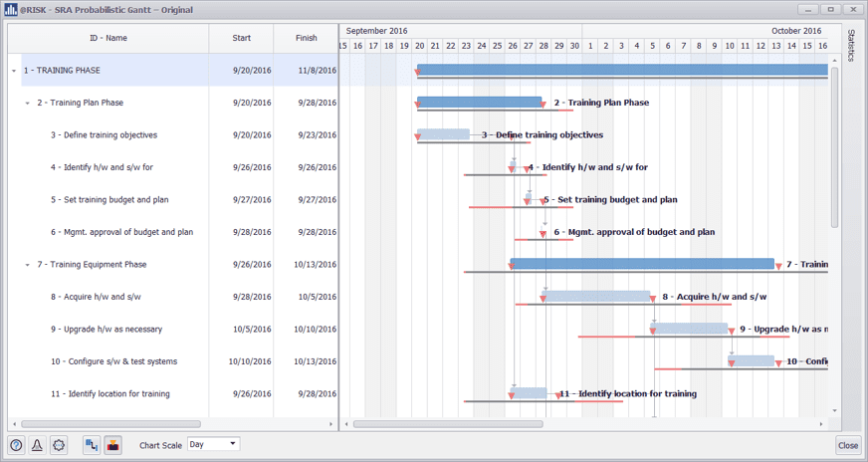Image resolution: width=868 pixels, height=462 pixels.
Task: Click the 9 - Upgrade h/w Gantt bar
Action: (690, 328)
